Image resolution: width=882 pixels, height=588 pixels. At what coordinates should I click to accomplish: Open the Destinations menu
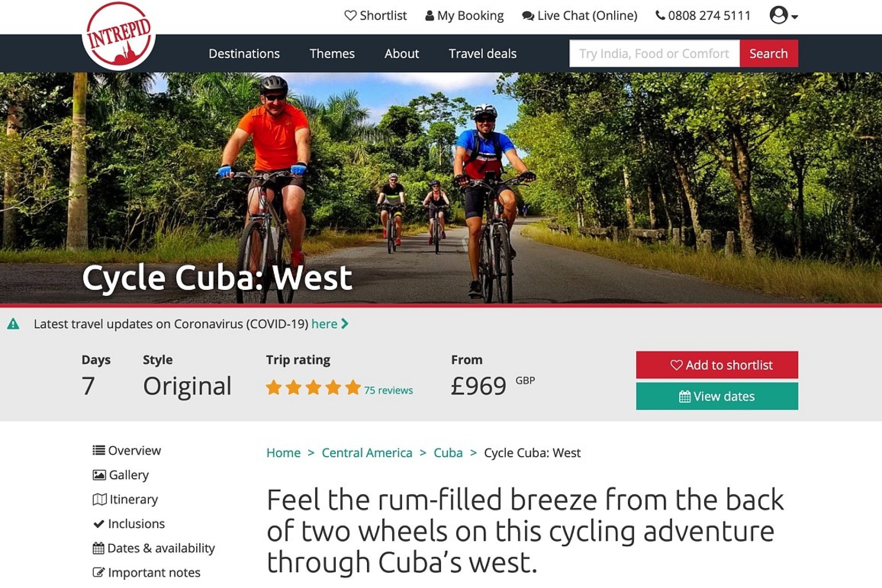[x=244, y=54]
